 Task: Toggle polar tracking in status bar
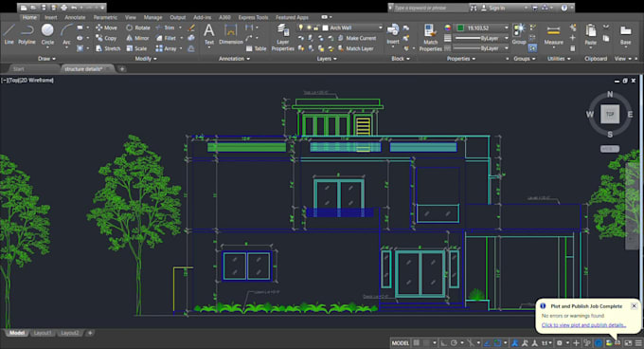click(x=454, y=342)
